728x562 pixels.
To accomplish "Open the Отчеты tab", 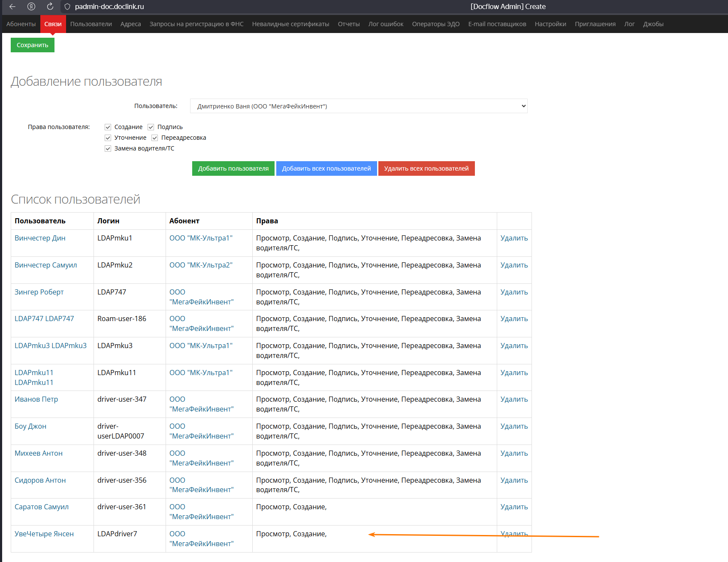I will pos(349,24).
